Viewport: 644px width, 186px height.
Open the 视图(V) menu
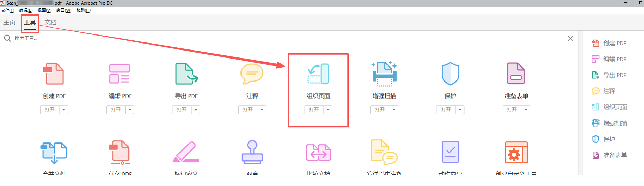click(x=44, y=10)
